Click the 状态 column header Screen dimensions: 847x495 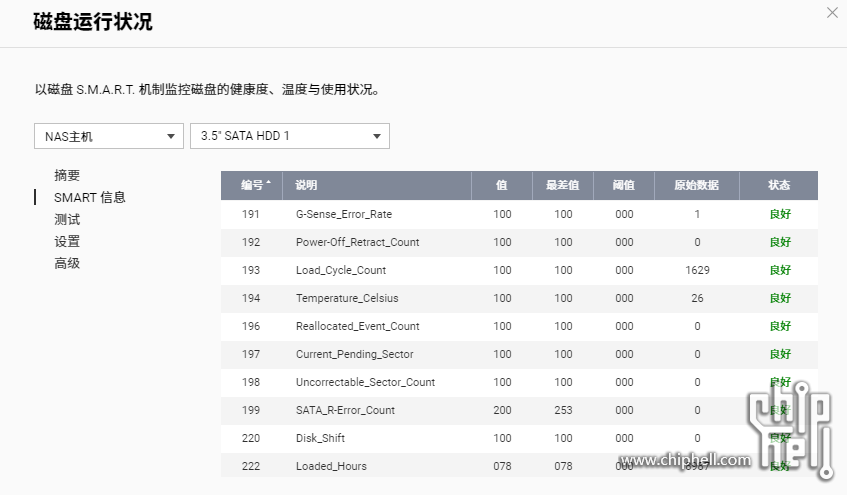pyautogui.click(x=779, y=185)
